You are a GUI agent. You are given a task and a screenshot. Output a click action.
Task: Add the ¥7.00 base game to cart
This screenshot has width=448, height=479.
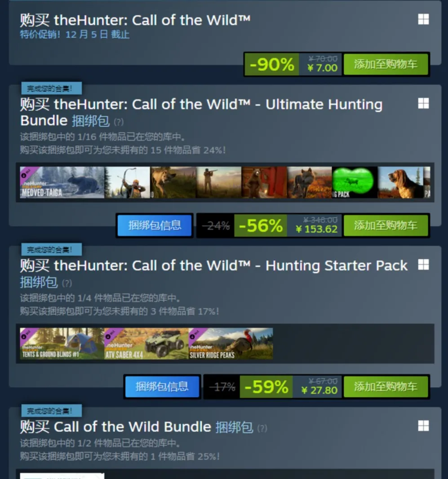[x=386, y=64]
